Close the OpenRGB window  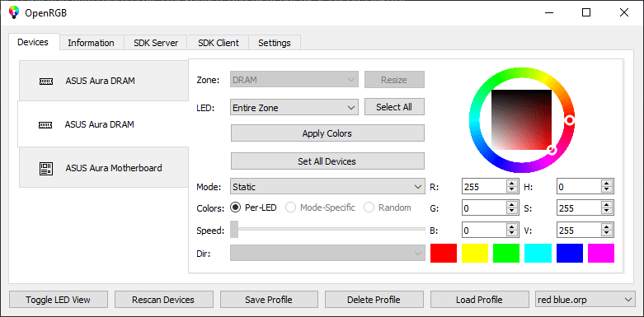pos(624,12)
